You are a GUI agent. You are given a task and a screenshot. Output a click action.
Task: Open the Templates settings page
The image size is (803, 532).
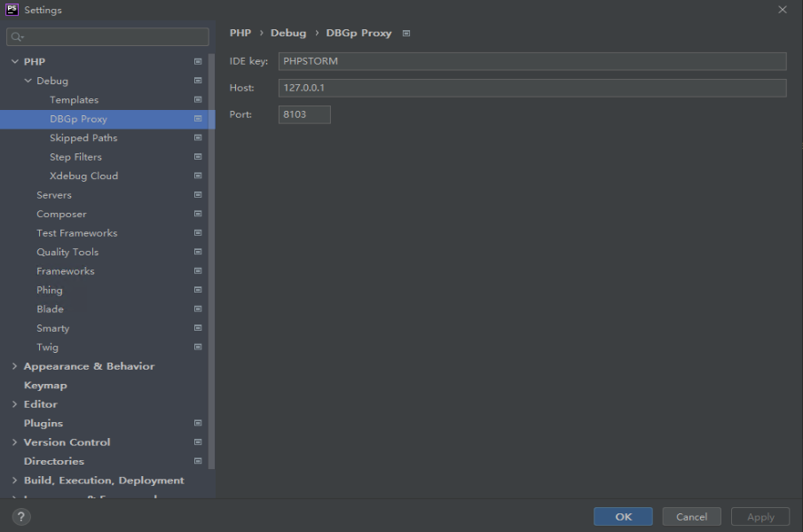coord(74,99)
